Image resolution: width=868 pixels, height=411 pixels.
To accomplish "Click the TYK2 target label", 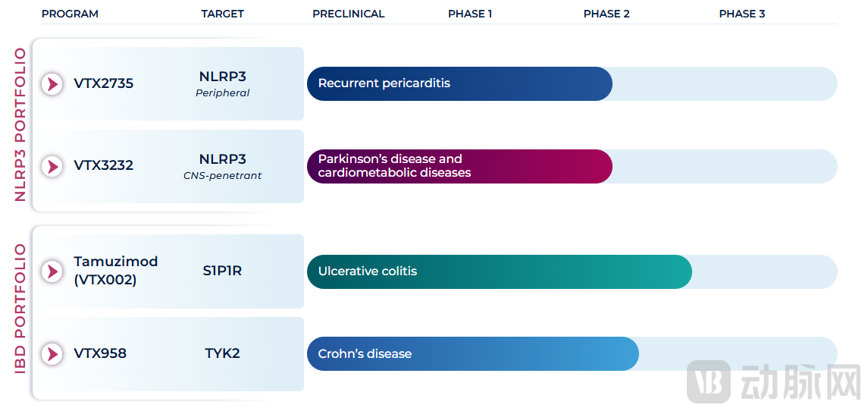I will (223, 353).
